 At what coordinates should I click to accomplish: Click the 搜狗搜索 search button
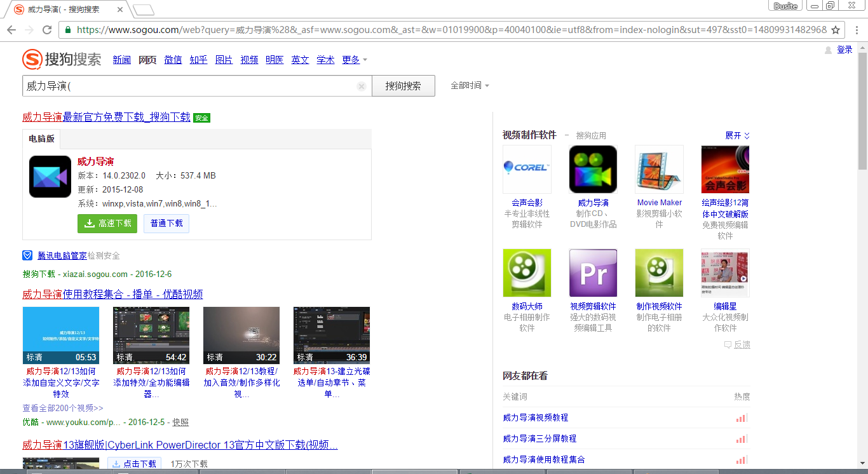tap(403, 86)
